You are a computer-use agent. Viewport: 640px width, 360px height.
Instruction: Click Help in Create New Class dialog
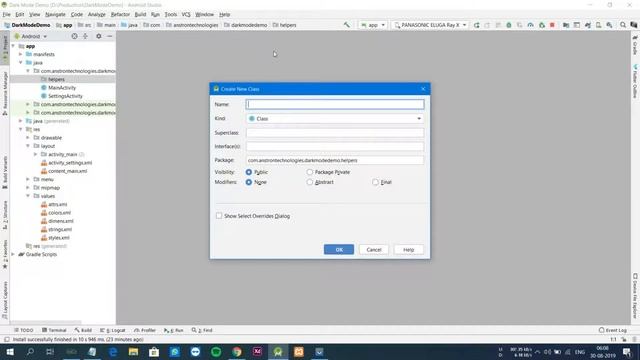pyautogui.click(x=409, y=249)
